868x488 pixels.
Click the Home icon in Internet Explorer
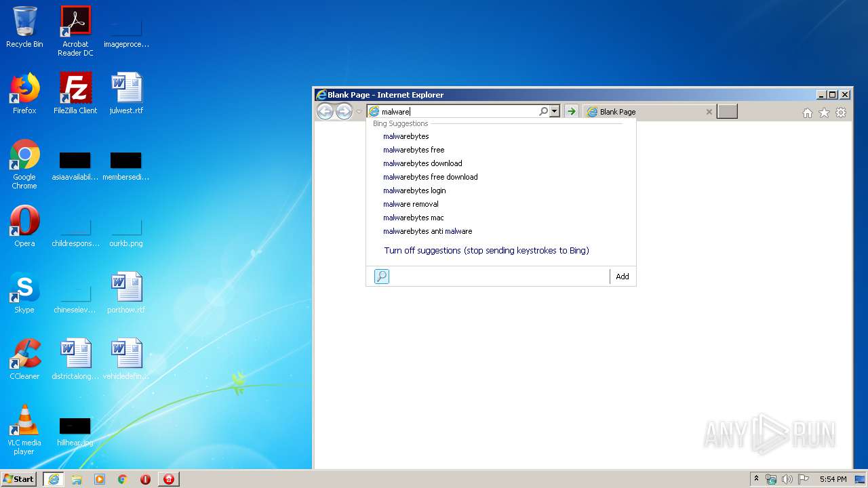[807, 113]
